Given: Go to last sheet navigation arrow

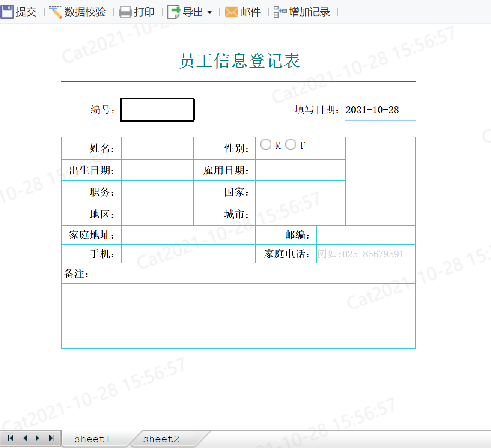Looking at the screenshot, I should tap(52, 438).
